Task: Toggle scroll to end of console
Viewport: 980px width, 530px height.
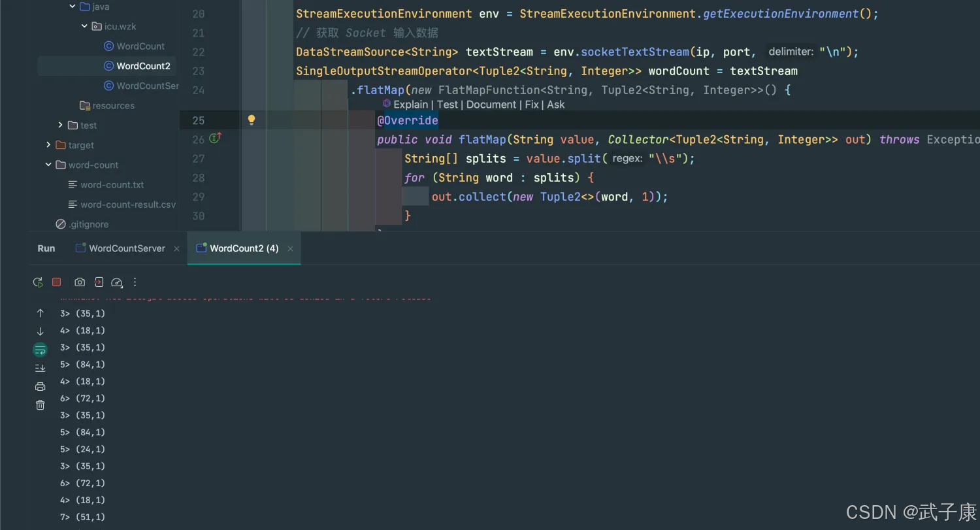Action: (x=40, y=368)
